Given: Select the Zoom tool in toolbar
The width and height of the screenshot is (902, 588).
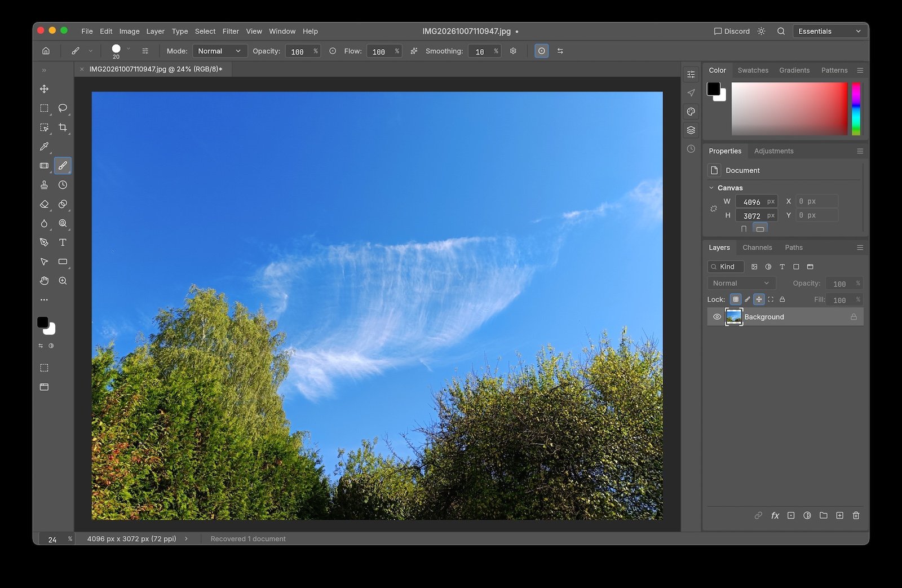Looking at the screenshot, I should coord(63,281).
